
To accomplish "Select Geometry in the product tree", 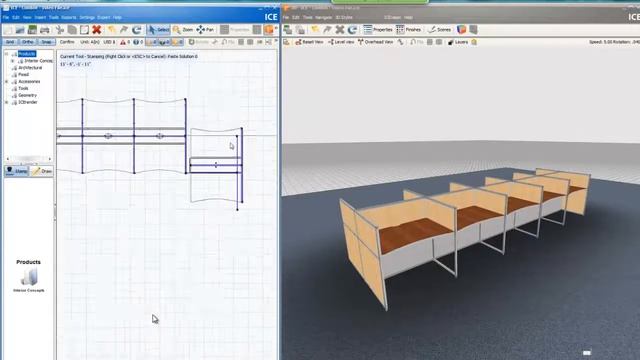I will (27, 95).
